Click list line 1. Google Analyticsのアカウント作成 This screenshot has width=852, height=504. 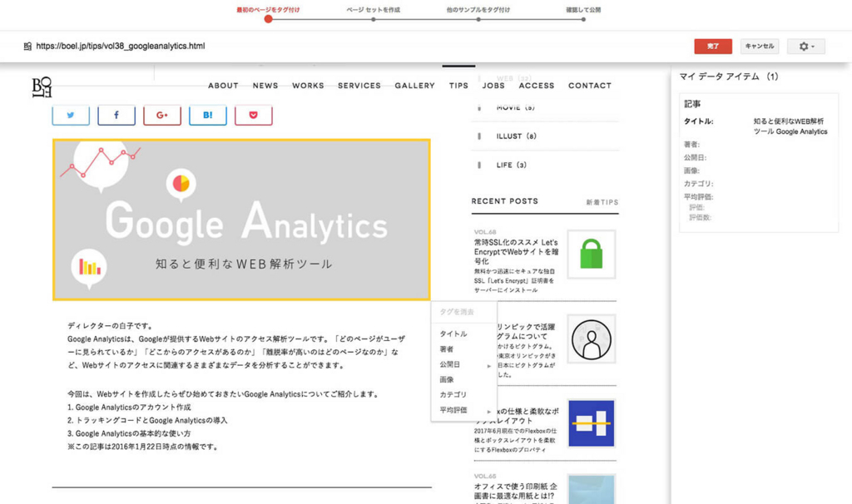pos(129,408)
